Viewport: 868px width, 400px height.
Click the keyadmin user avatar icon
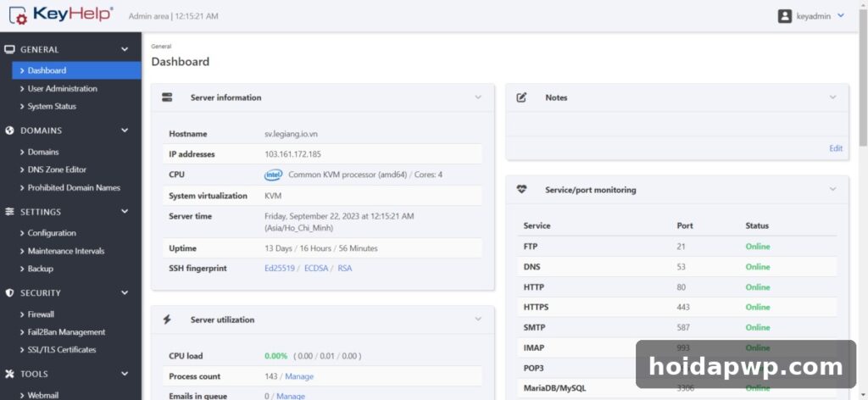pos(784,16)
